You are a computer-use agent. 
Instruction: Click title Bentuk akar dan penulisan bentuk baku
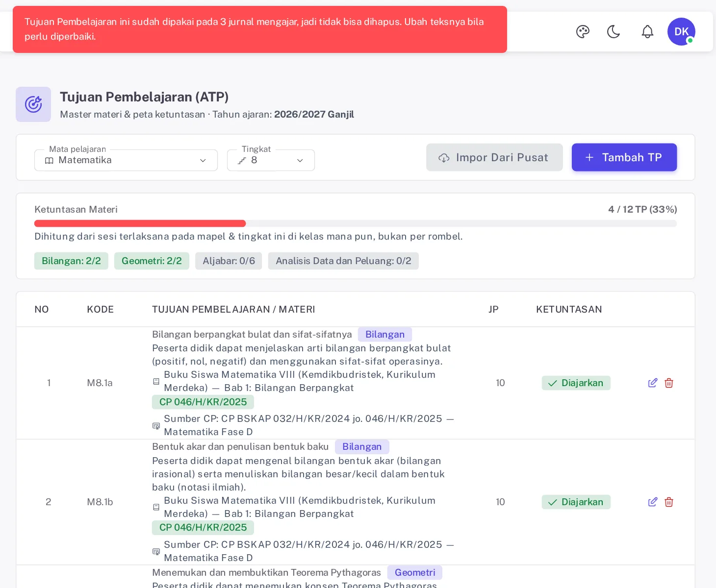(240, 446)
